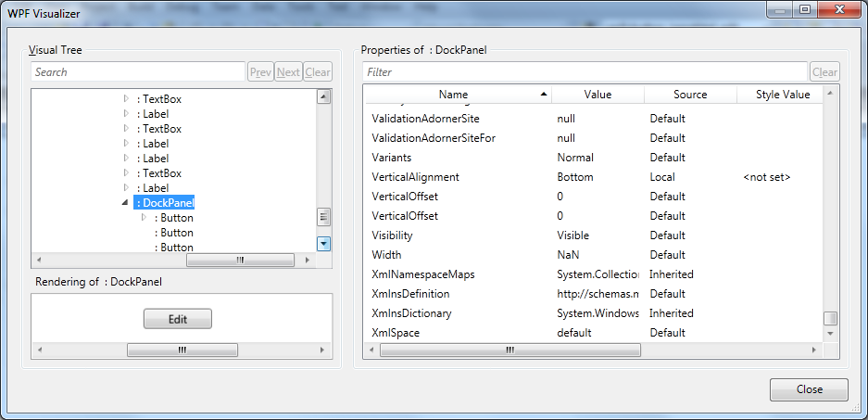Collapse the DockPanel tree node

(x=125, y=203)
